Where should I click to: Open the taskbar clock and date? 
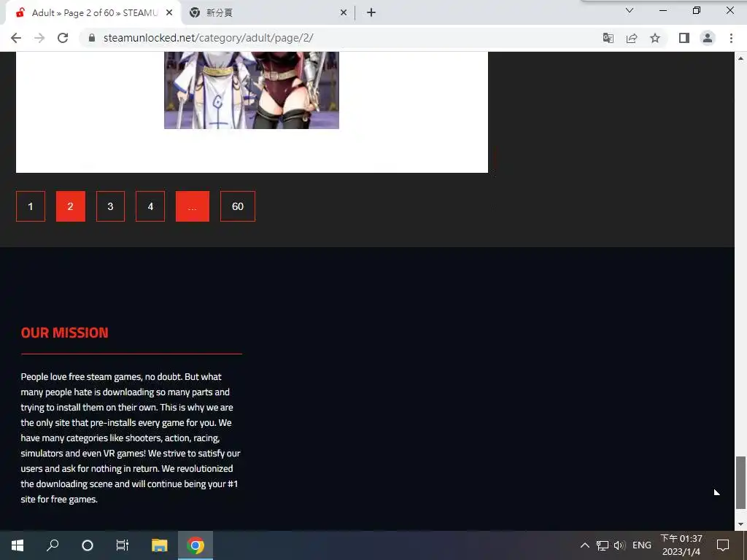tap(681, 545)
